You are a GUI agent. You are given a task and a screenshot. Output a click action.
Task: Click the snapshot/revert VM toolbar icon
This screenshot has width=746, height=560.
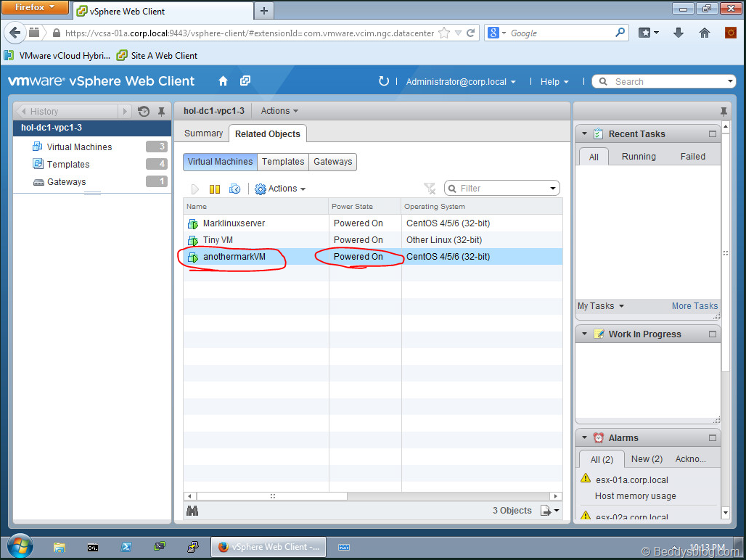[x=235, y=189]
